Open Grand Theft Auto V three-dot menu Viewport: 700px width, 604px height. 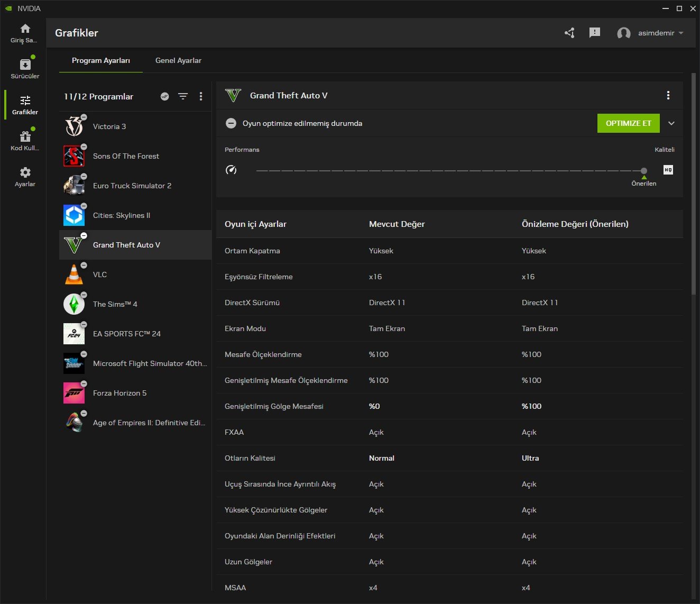[668, 95]
